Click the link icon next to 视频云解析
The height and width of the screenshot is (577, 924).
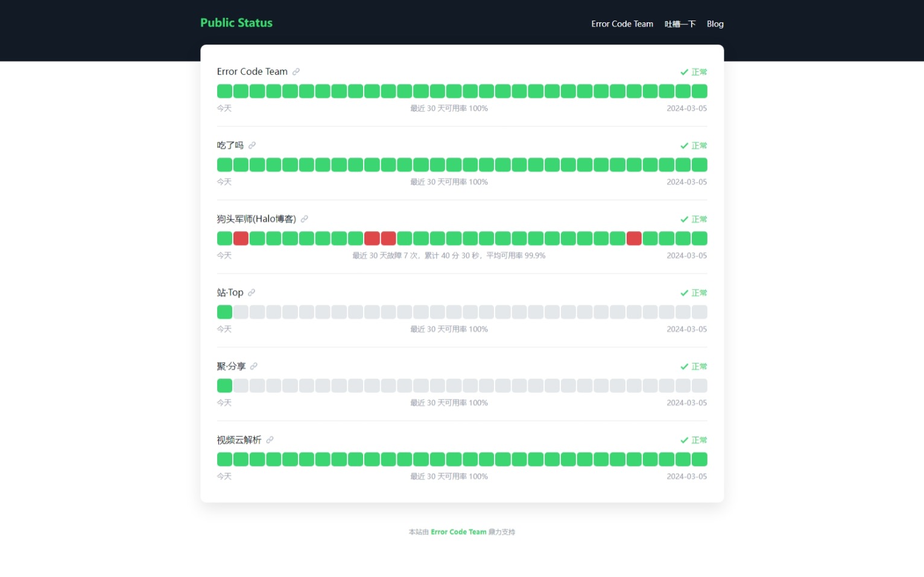tap(270, 440)
